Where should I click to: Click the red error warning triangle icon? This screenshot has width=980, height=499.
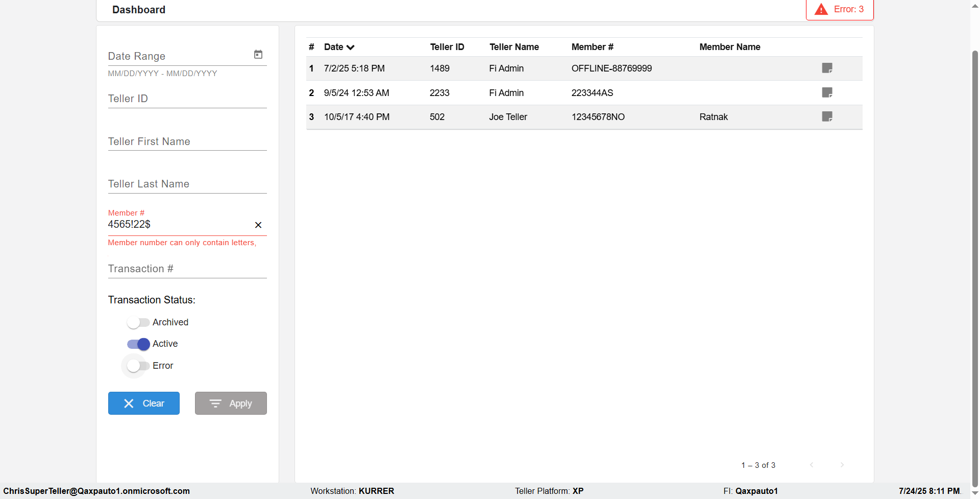tap(821, 9)
